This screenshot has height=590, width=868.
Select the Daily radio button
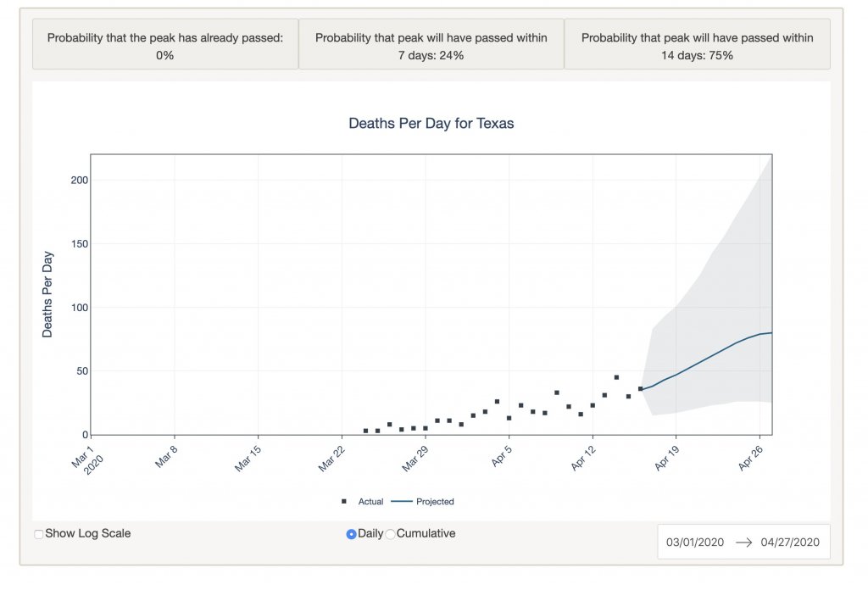click(351, 534)
